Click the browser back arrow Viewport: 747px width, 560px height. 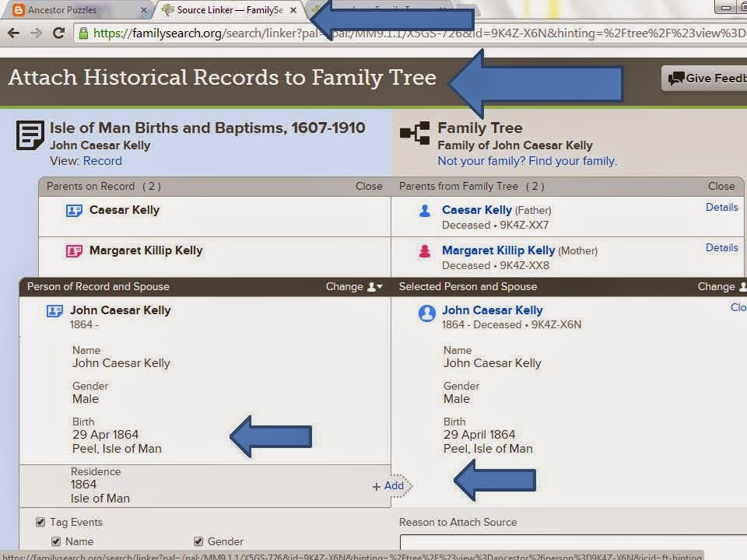coord(13,34)
